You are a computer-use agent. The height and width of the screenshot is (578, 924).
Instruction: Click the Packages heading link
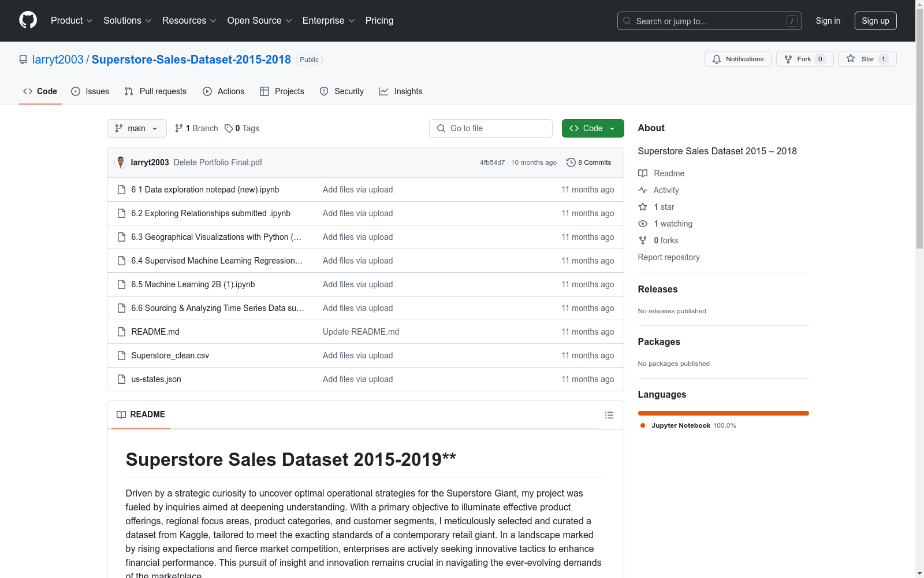point(659,342)
